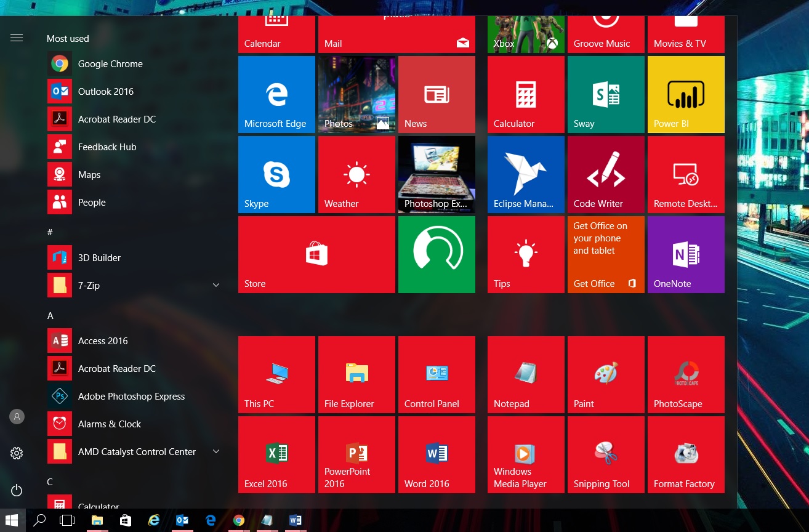Launch the Notepad tile
Viewport: 809px width, 532px height.
point(526,374)
